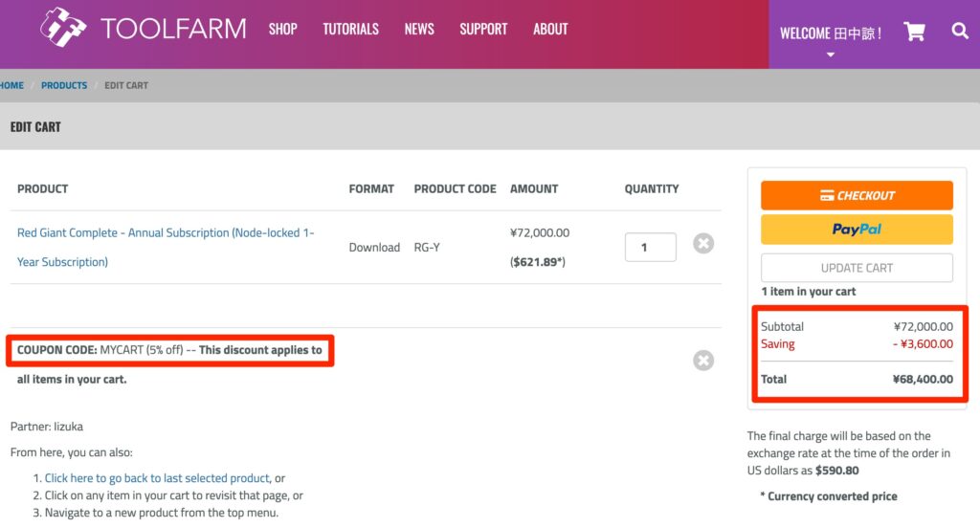Screen dimensions: 980x527
Task: Click the RG-Y product code
Action: pyautogui.click(x=427, y=248)
